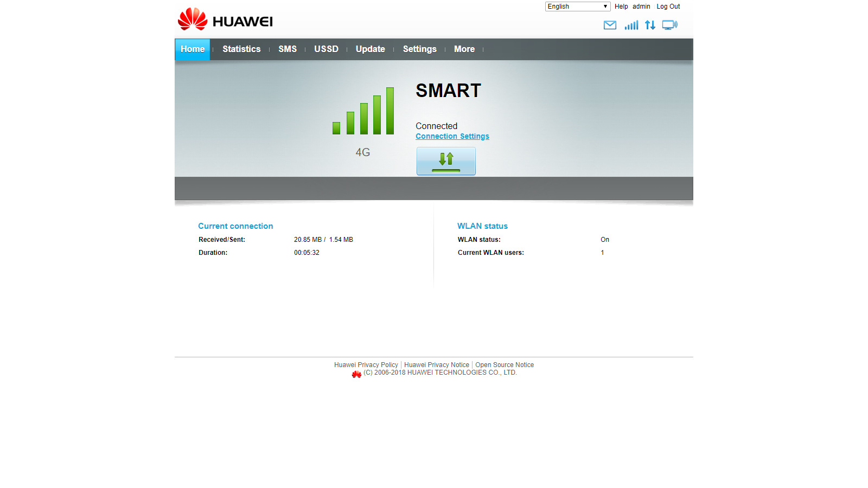The image size is (868, 488).
Task: Open the English language dropdown
Action: (x=578, y=7)
